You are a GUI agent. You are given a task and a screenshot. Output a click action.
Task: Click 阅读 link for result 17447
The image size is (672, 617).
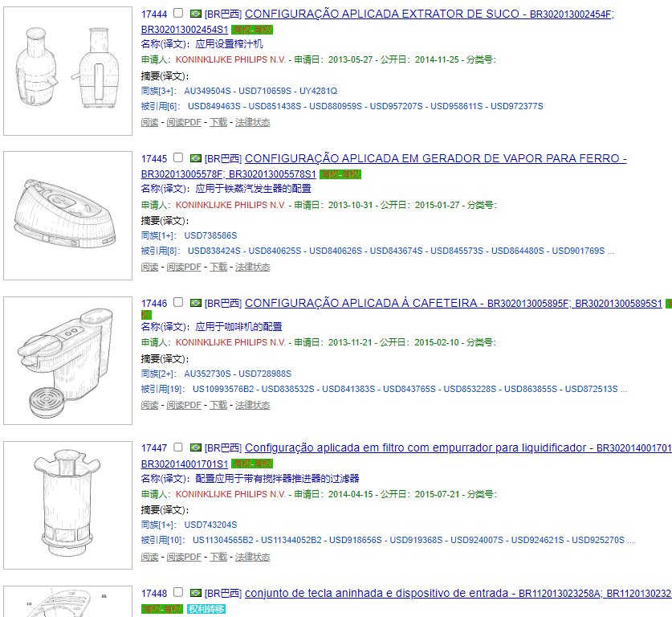click(x=149, y=557)
